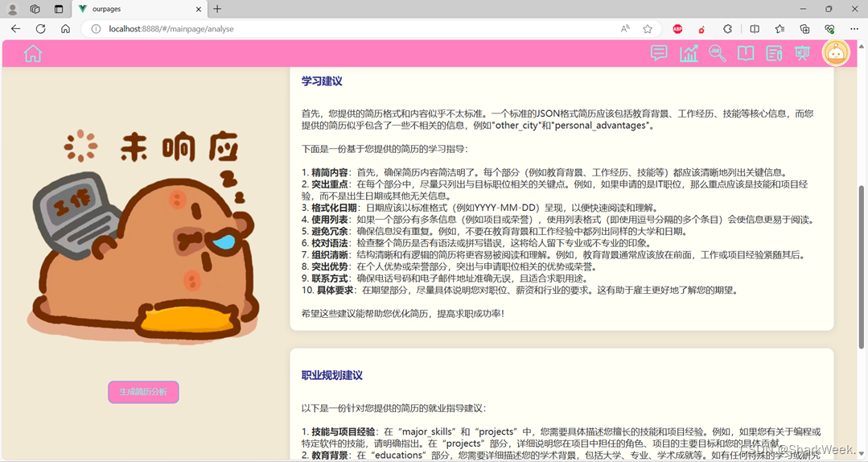Open the growth chart analysis icon
Screen dimensions: 868x462
coord(688,53)
